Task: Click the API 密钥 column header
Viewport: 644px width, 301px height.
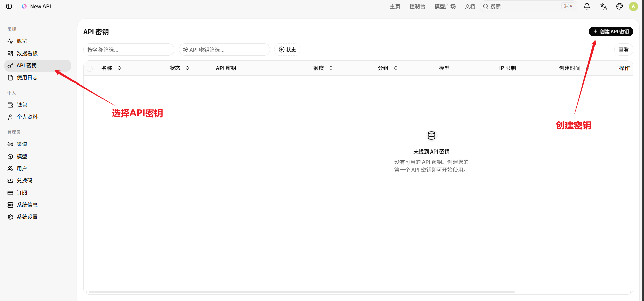Action: [x=226, y=68]
